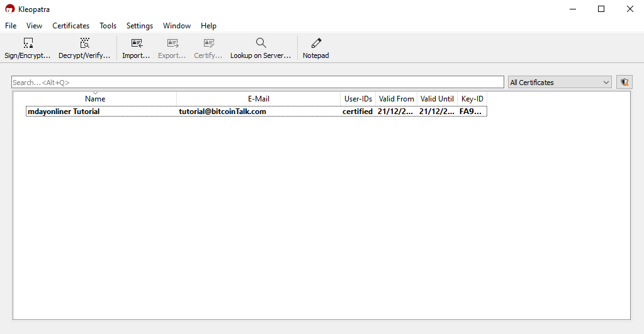644x334 pixels.
Task: Sort by the Valid Until column header
Action: click(437, 99)
